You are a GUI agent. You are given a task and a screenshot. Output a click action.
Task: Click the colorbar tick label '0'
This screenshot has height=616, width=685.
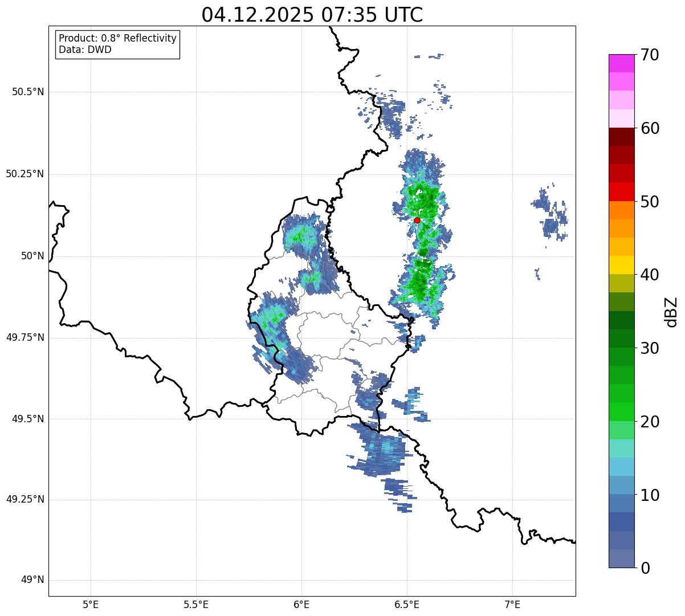coord(645,568)
